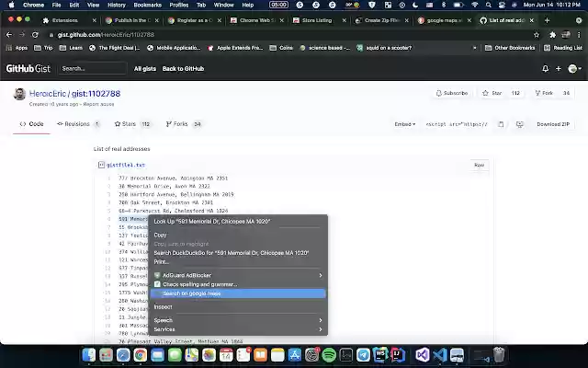Fork this gist
The width and height of the screenshot is (588, 368).
pos(544,93)
